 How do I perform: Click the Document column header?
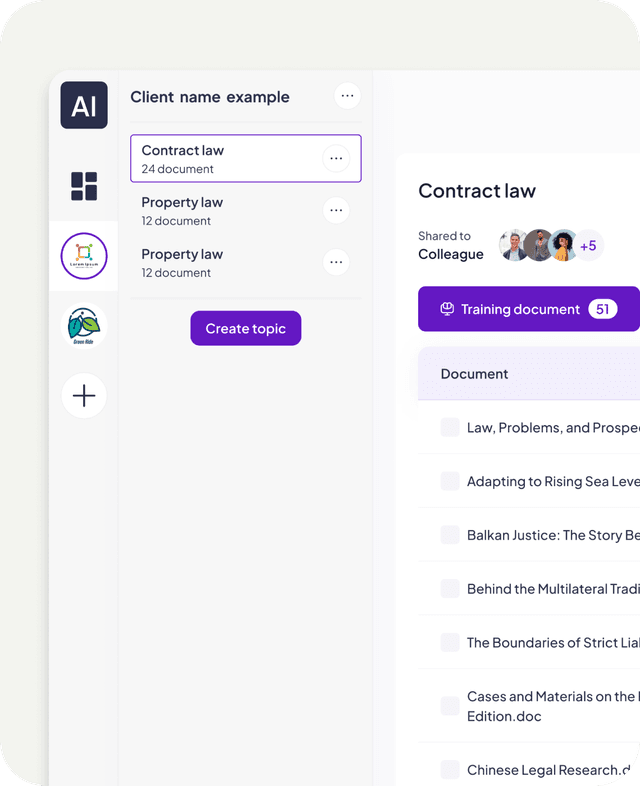[x=474, y=374]
